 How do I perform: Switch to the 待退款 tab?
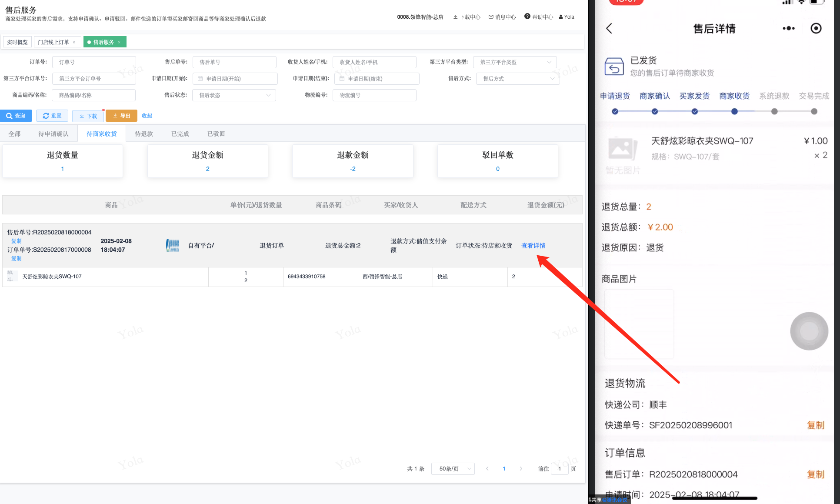click(x=143, y=134)
